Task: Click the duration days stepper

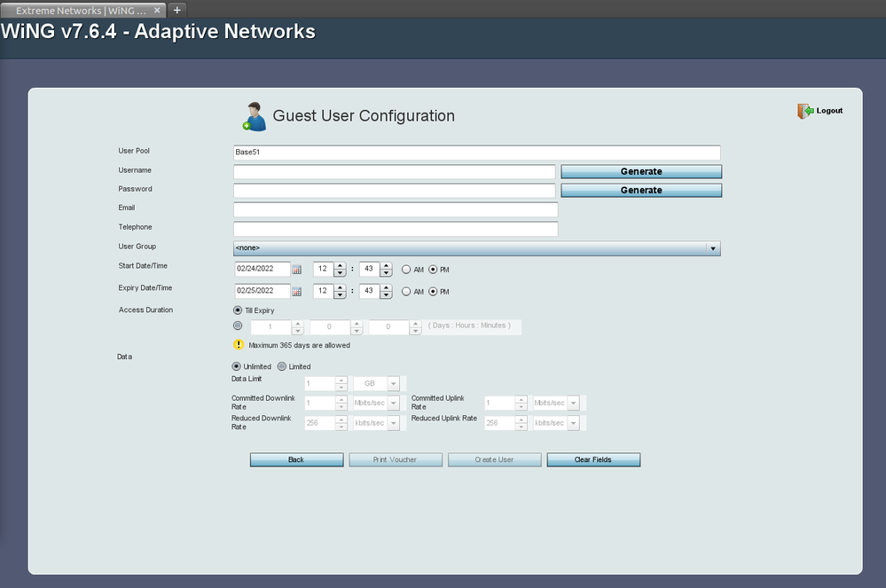Action: point(298,327)
